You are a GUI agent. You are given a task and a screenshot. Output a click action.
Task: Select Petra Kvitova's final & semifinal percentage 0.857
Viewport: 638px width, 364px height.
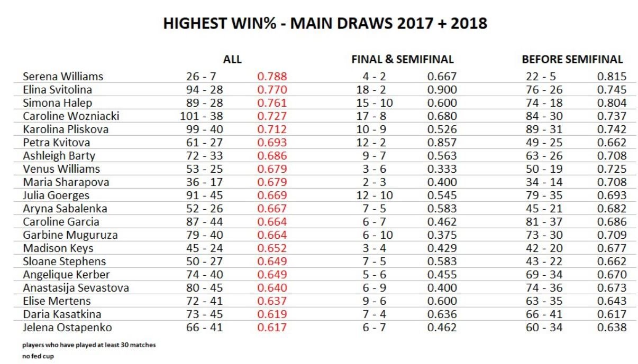442,142
